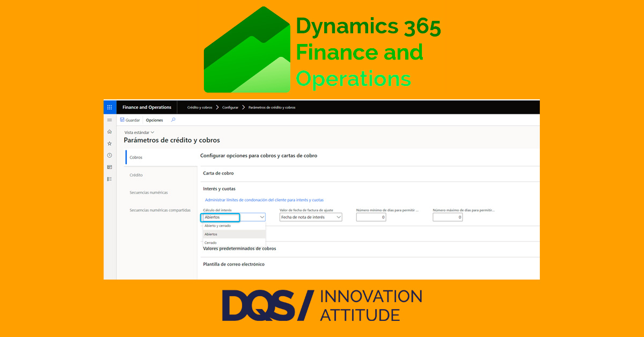The image size is (644, 337).
Task: Click the Número mínimo de días field
Action: coord(370,217)
